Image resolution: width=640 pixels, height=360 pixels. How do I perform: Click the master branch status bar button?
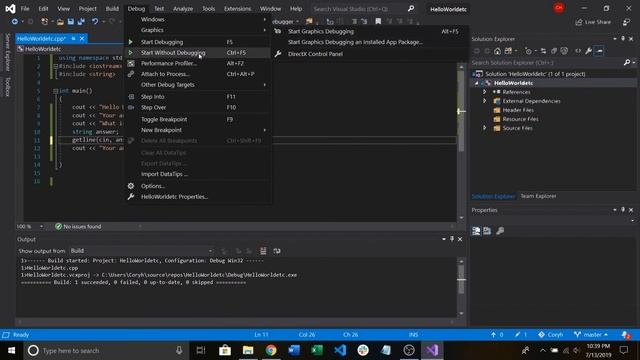point(591,335)
